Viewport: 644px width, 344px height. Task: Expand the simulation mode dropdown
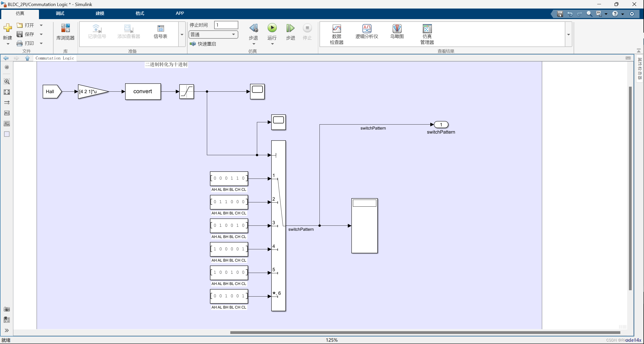233,34
